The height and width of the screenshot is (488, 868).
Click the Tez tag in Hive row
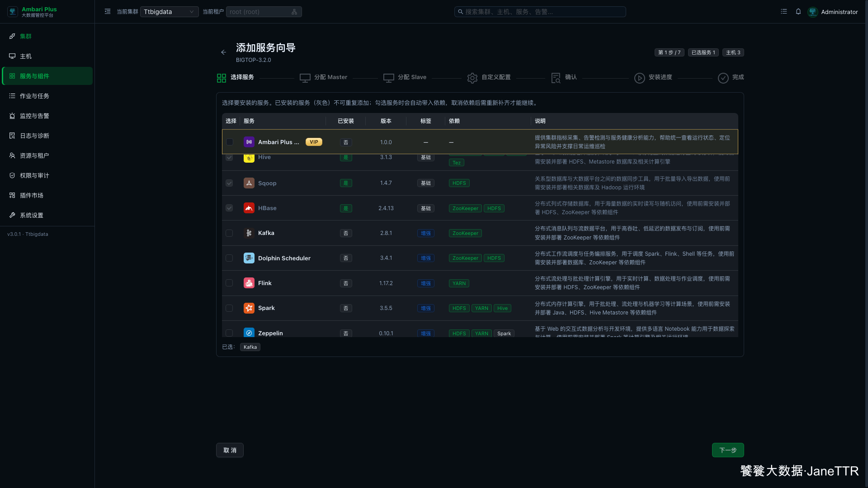pos(456,163)
